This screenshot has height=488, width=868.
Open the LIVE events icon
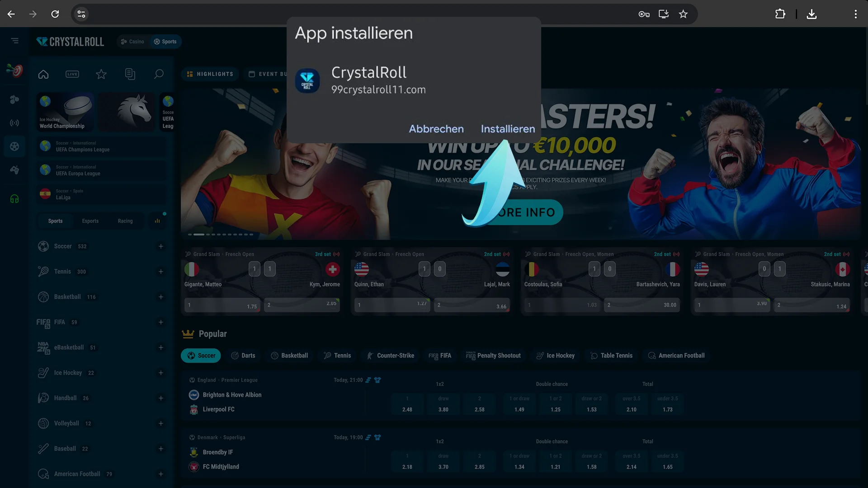pos(72,74)
